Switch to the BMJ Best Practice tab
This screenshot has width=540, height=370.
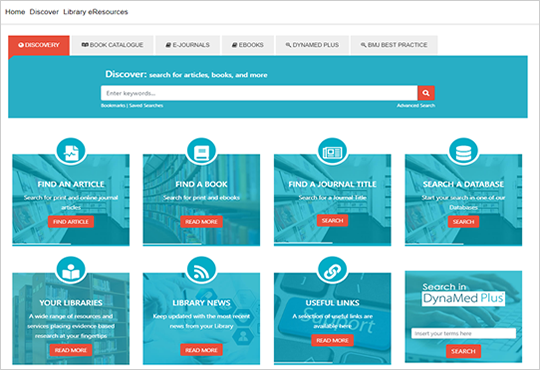coord(394,45)
